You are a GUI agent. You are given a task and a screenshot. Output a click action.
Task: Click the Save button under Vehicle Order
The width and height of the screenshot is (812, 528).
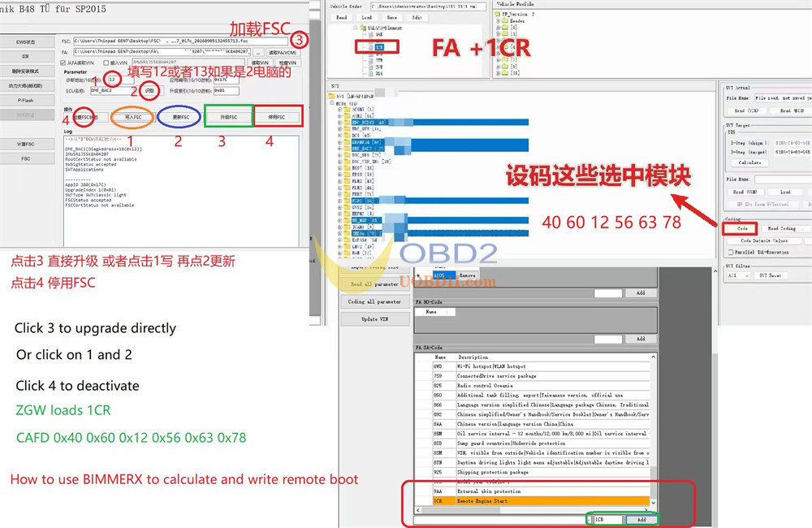(392, 18)
